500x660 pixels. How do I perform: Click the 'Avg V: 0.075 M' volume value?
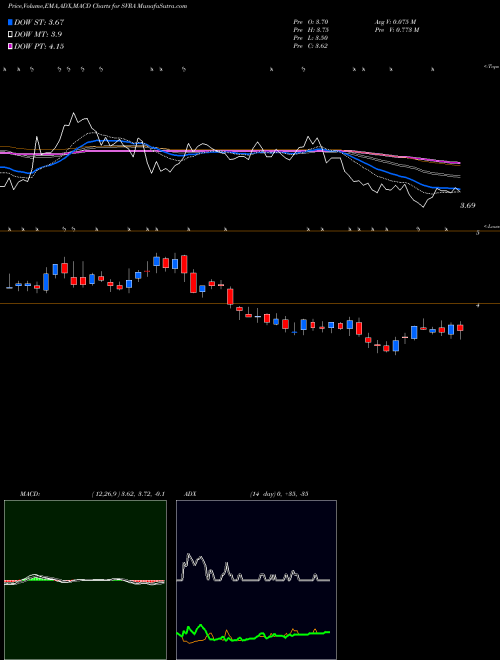click(x=395, y=22)
